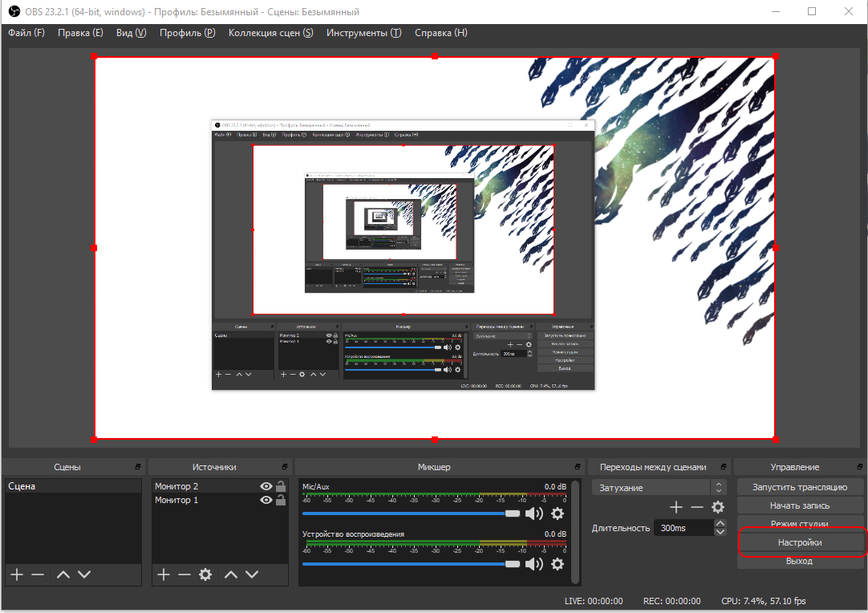Undock the Источники panel

(285, 467)
